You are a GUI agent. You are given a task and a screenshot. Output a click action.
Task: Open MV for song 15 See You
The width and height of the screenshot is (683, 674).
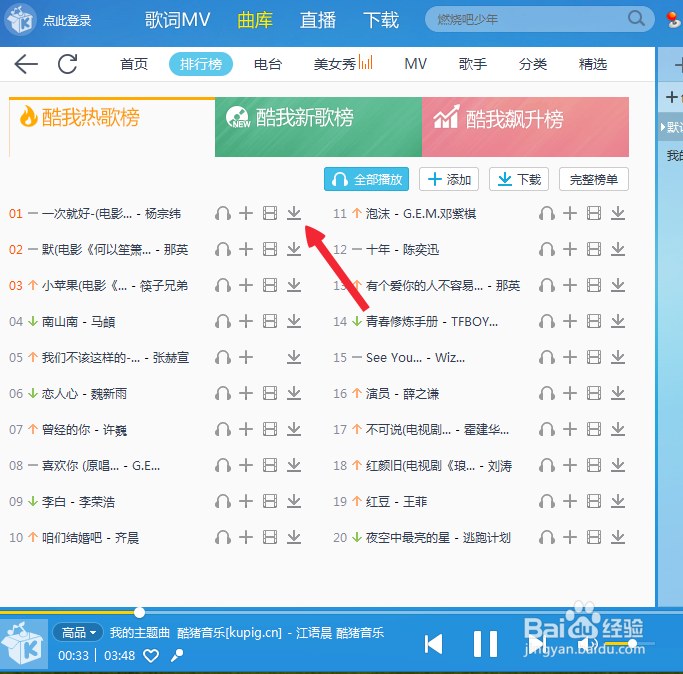[x=594, y=357]
